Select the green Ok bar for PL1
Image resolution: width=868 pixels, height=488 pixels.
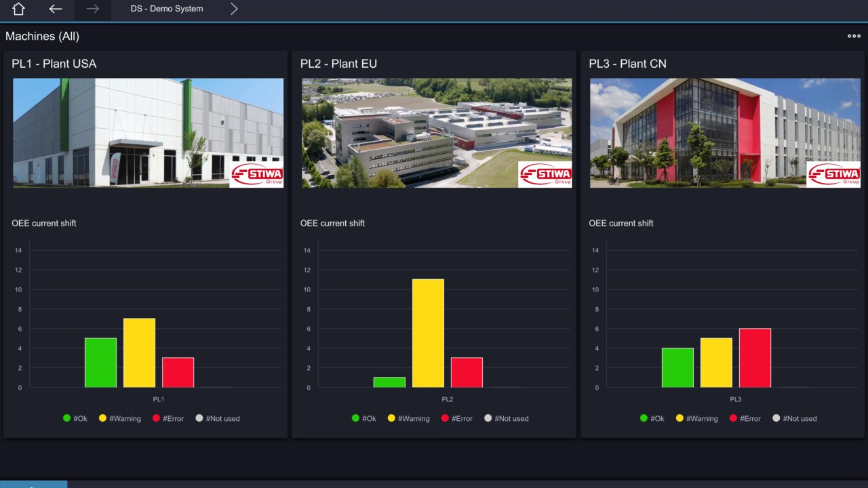click(x=100, y=363)
